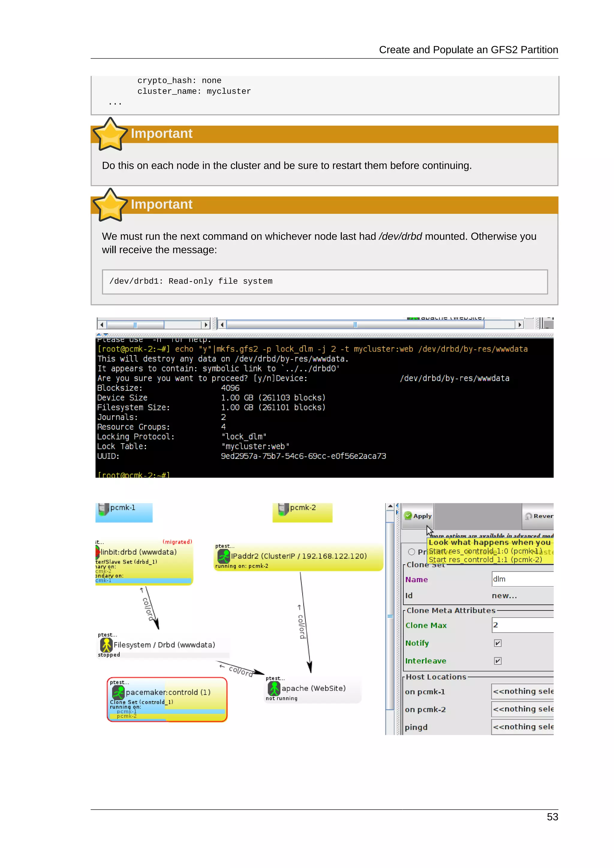This screenshot has height=868, width=614.
Task: Click the left arrow of the left scrollbar
Action: (x=102, y=324)
